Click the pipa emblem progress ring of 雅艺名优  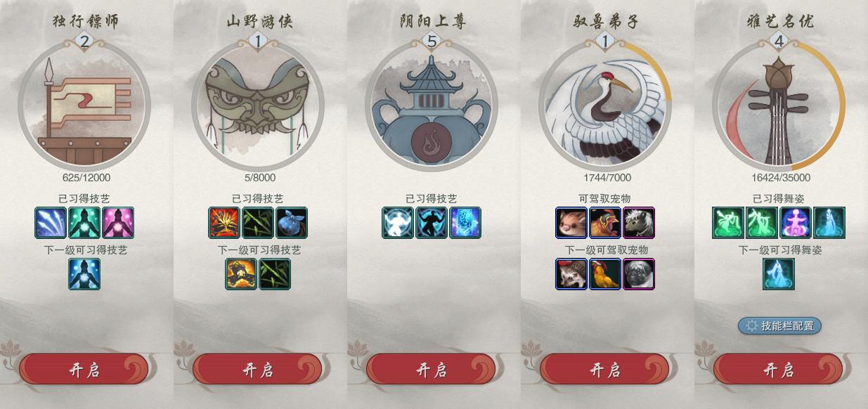(x=779, y=106)
